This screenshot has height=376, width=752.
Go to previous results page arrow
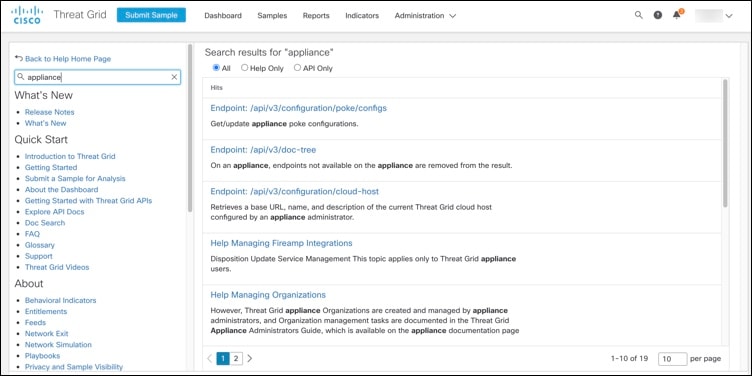pyautogui.click(x=210, y=358)
